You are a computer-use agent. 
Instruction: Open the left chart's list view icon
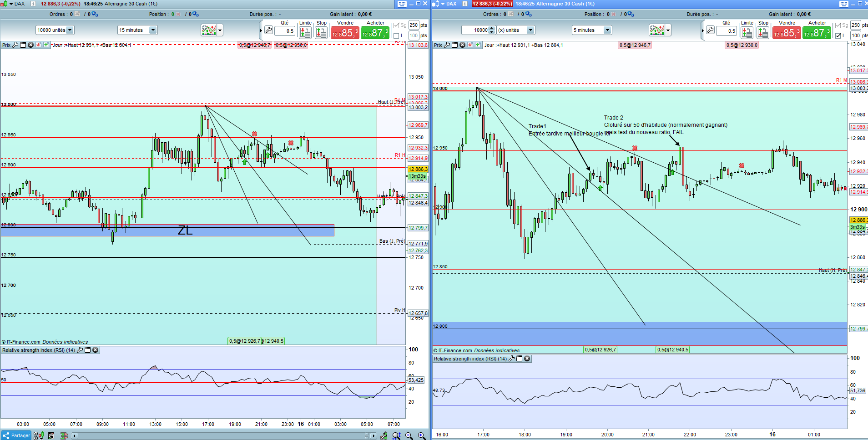tap(51, 435)
